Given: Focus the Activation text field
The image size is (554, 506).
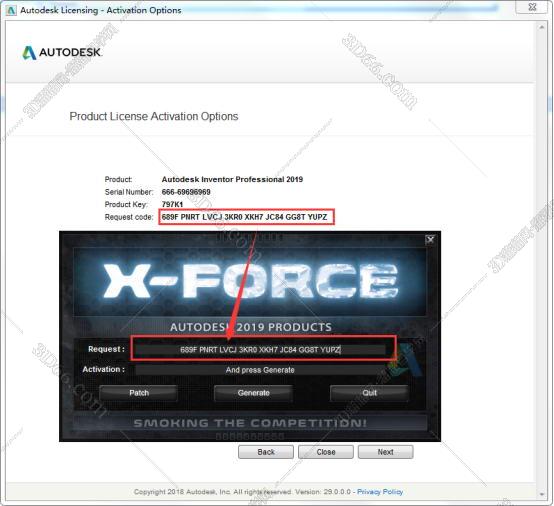Looking at the screenshot, I should point(261,370).
